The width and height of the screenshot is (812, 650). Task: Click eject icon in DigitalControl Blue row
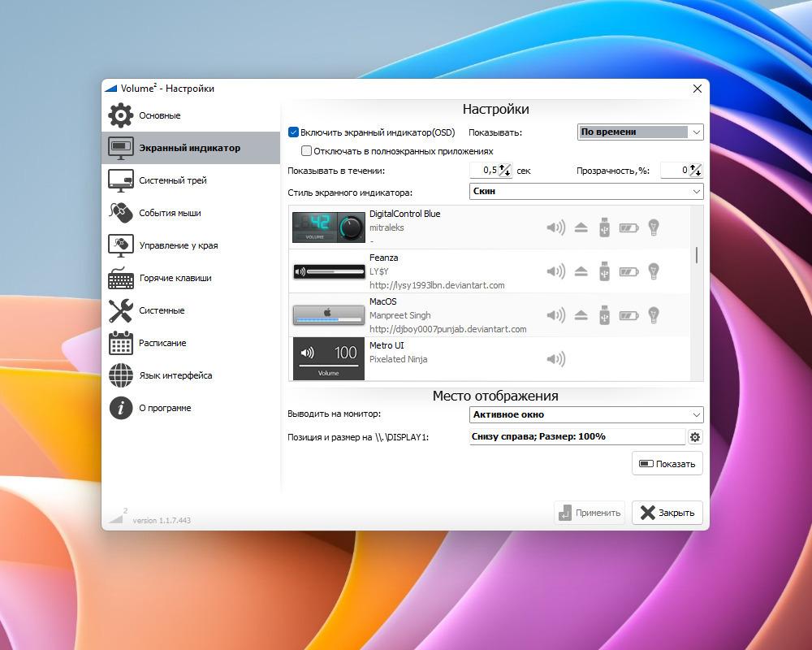581,227
